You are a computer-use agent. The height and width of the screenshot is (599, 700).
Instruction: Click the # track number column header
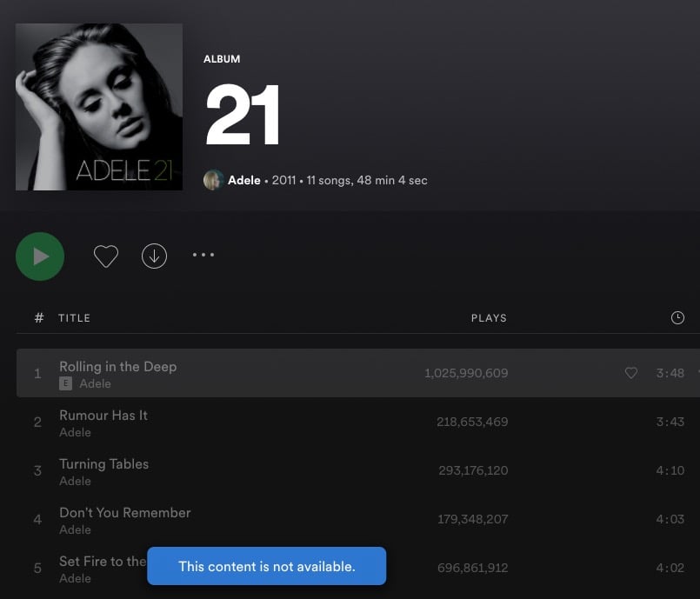38,318
